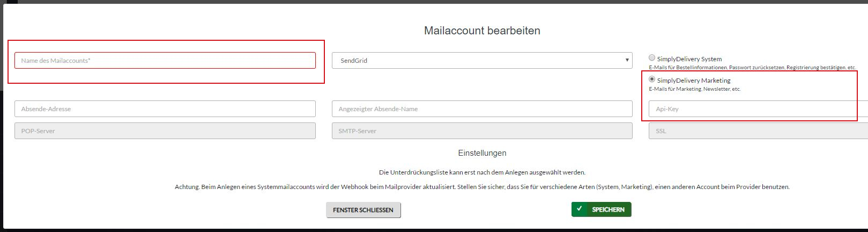Click the disabled SMTP-Server field
Screen dimensions: 868x232
[x=481, y=130]
